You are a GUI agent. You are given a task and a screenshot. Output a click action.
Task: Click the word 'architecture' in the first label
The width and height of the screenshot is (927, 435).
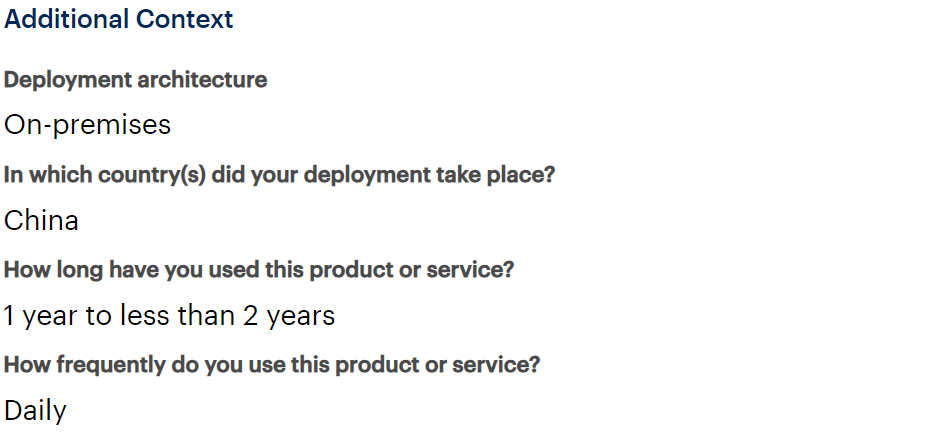point(203,80)
